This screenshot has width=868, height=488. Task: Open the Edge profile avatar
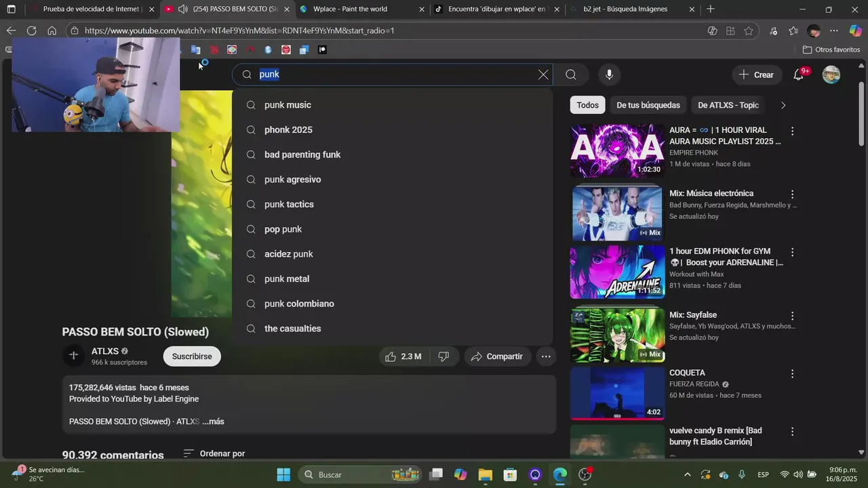[x=814, y=30]
